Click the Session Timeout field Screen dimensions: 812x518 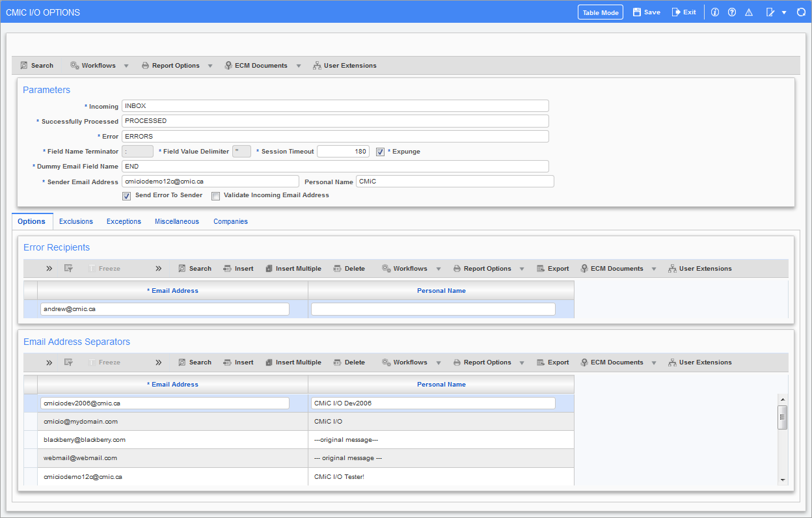coord(343,152)
